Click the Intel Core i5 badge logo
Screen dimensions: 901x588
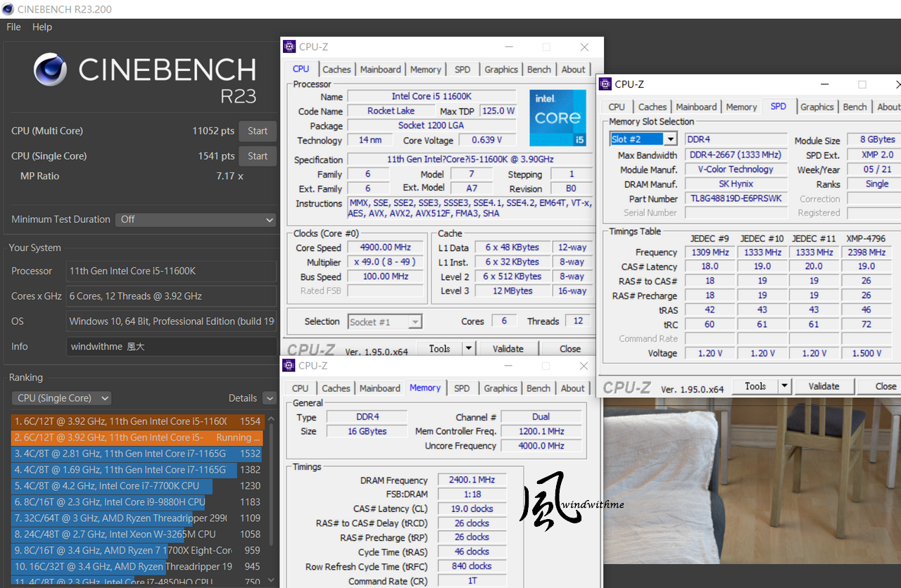[557, 117]
